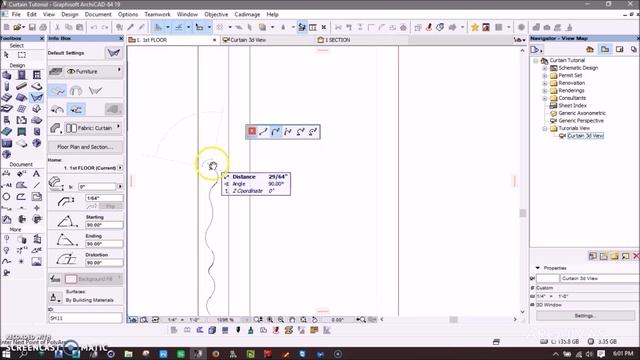Collapse the Properties section in Navigator
The image size is (640, 360).
coord(538,268)
